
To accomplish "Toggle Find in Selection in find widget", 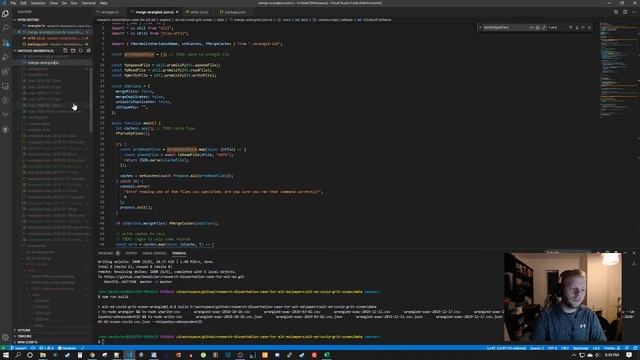I will click(583, 27).
